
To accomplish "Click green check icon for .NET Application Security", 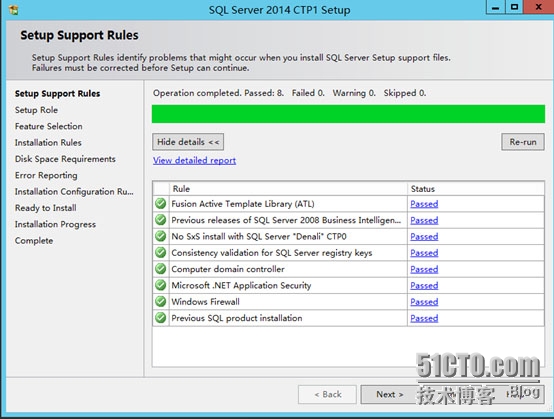I will tap(161, 285).
